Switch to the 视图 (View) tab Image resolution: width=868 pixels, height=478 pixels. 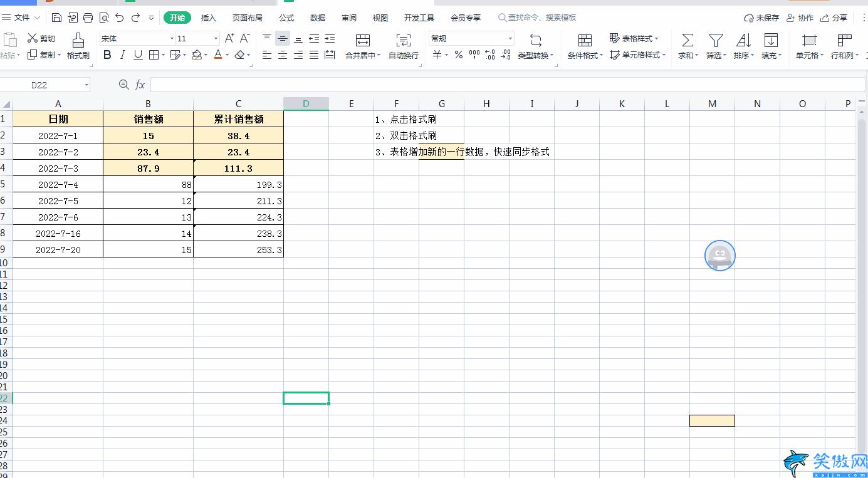pyautogui.click(x=380, y=18)
